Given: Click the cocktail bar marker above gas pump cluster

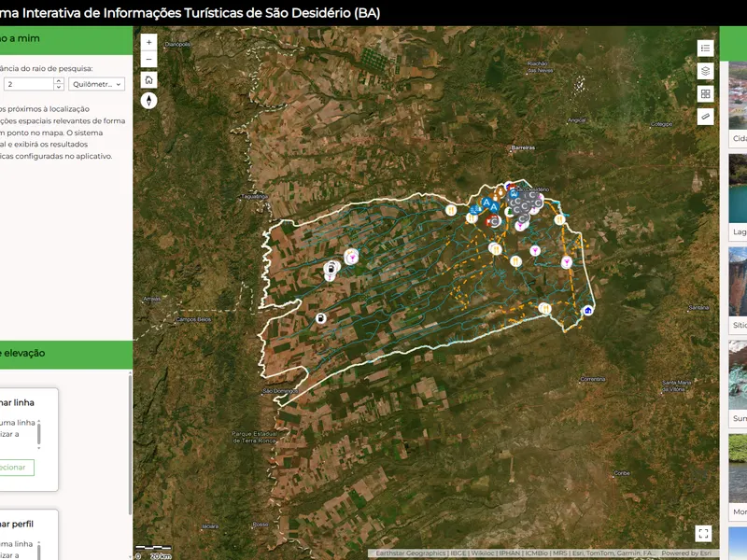Looking at the screenshot, I should pyautogui.click(x=352, y=258).
